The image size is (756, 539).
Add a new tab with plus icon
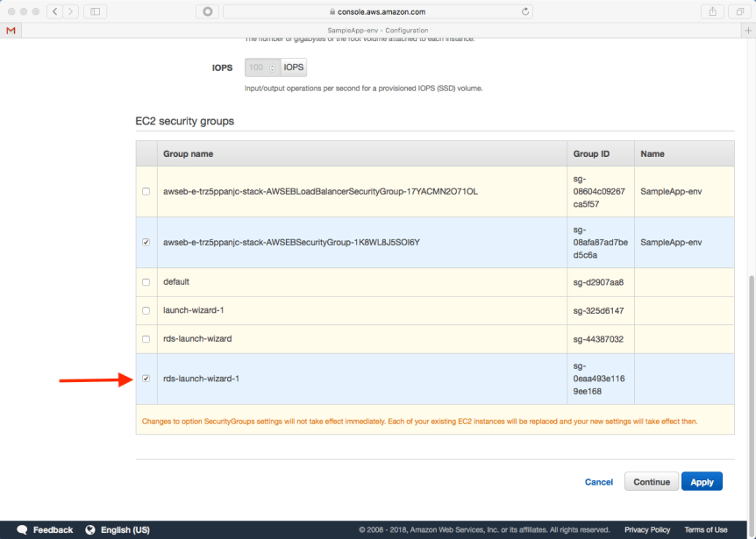748,30
